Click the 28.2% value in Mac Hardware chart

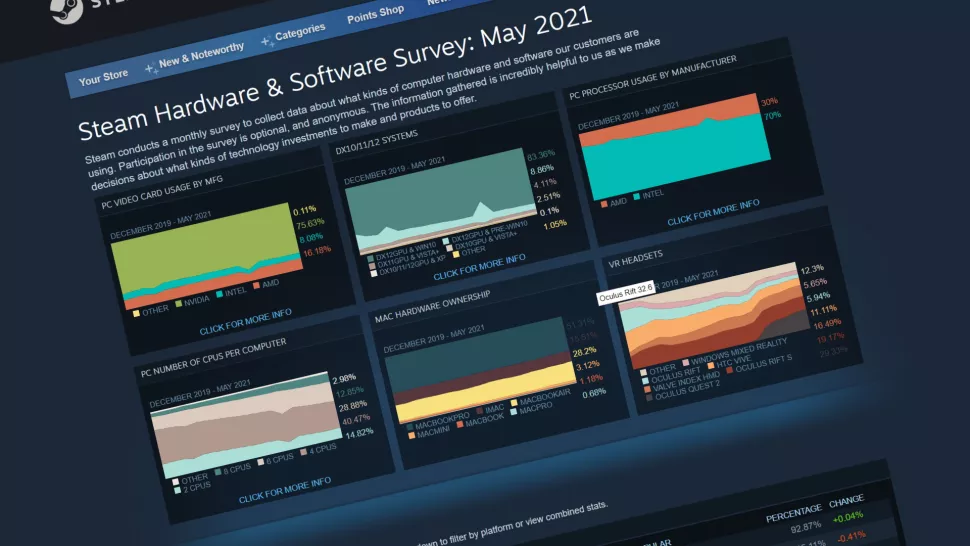click(585, 352)
